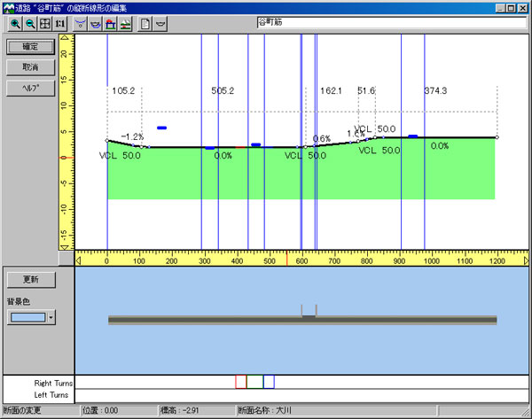Click the end node of the road profile
This screenshot has height=419, width=532.
click(x=497, y=137)
